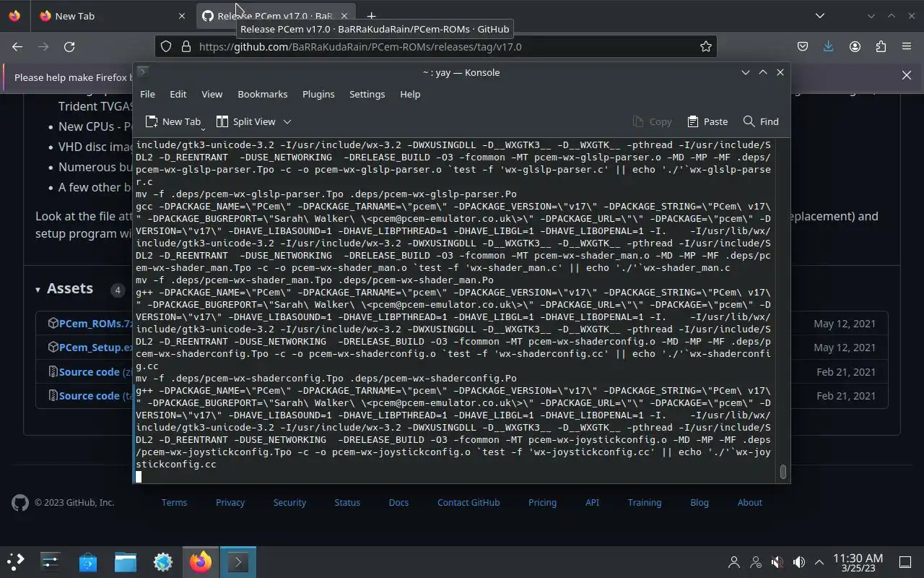This screenshot has width=924, height=578.
Task: Open Konsole File menu
Action: (x=147, y=94)
